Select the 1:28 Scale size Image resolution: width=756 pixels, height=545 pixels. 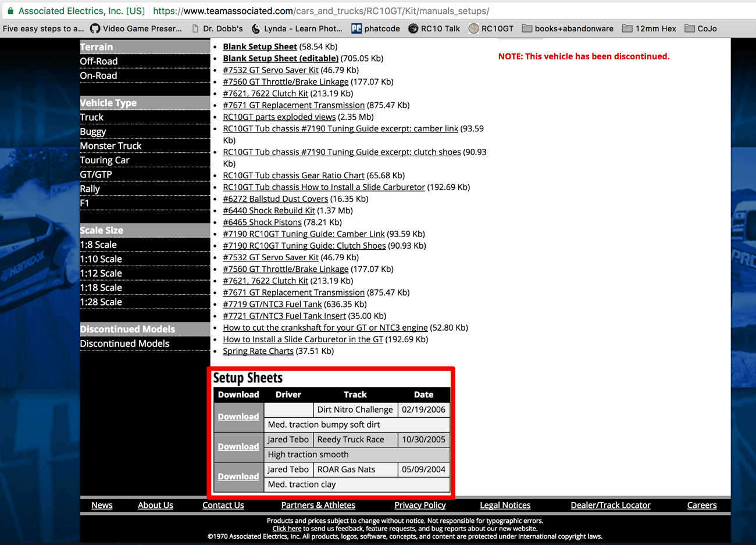[x=101, y=302]
